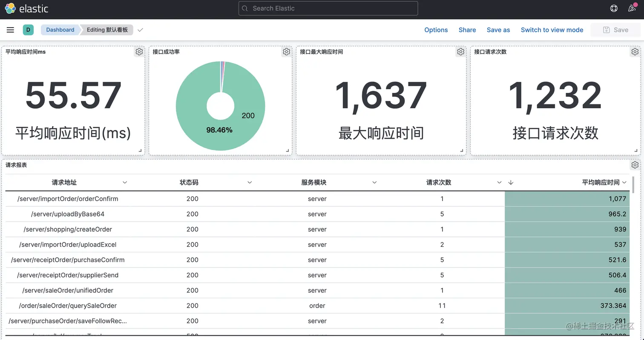
Task: Click the checkmark beside Editing 默认看板
Action: [141, 30]
